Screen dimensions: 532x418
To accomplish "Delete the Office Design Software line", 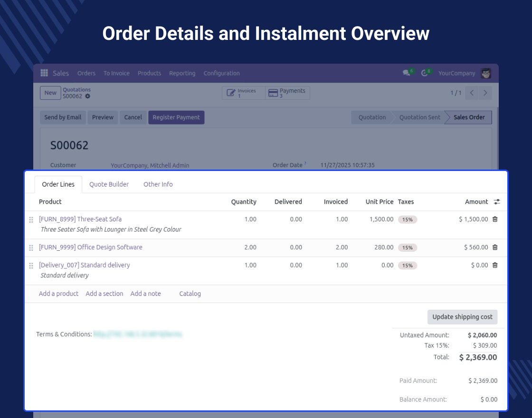I will [x=495, y=247].
